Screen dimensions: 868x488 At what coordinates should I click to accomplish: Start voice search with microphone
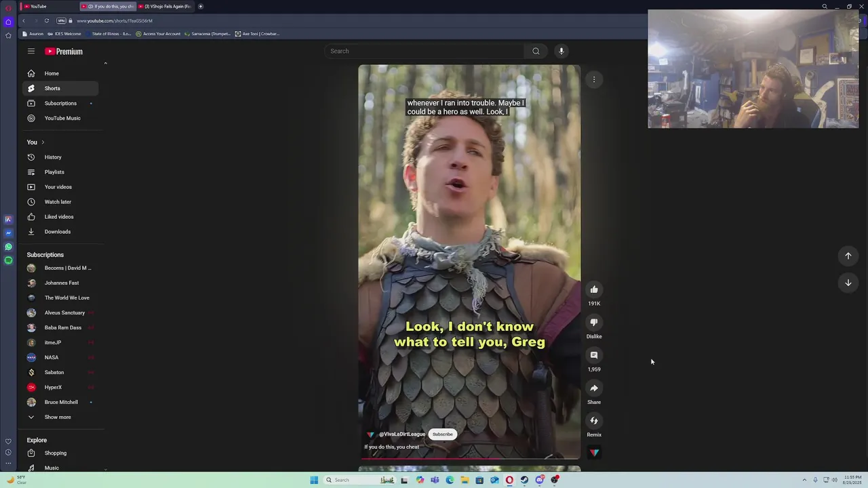[x=561, y=51]
